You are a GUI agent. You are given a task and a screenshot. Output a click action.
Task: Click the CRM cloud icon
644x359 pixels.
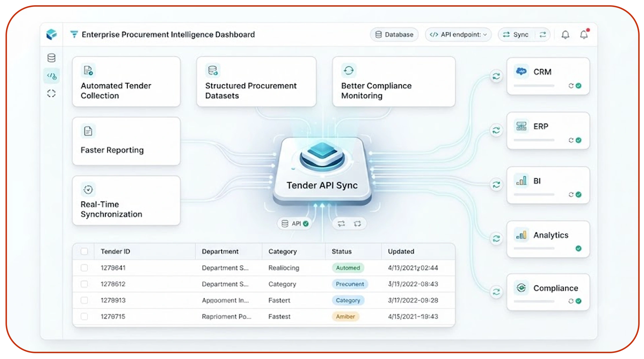pos(521,71)
